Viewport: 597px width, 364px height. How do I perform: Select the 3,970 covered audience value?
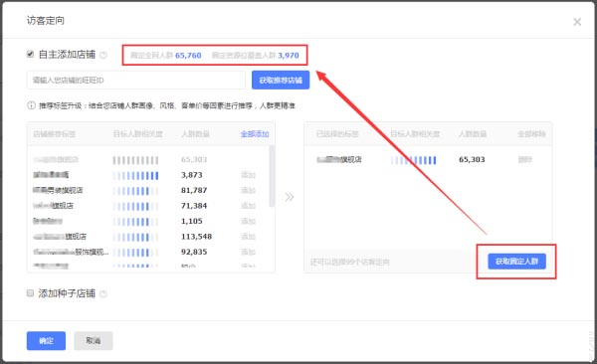coord(289,56)
